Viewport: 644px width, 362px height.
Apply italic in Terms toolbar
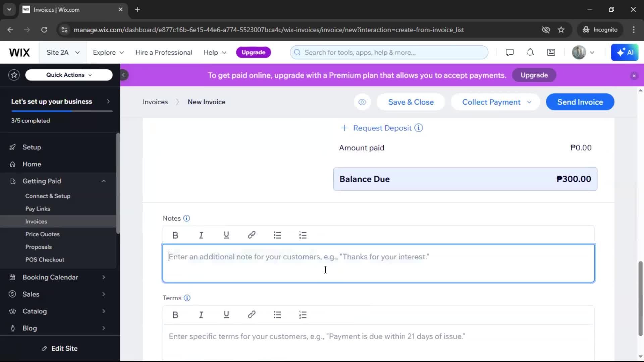coord(201,315)
